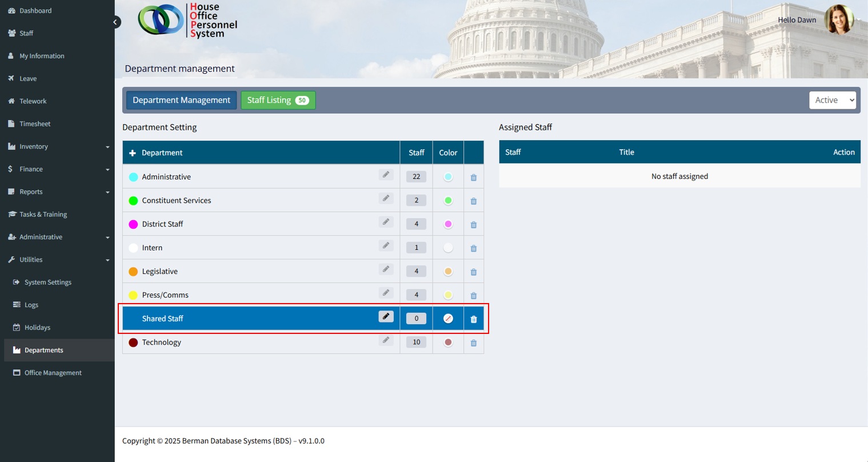Switch to the Staff Listing tab

click(x=278, y=100)
